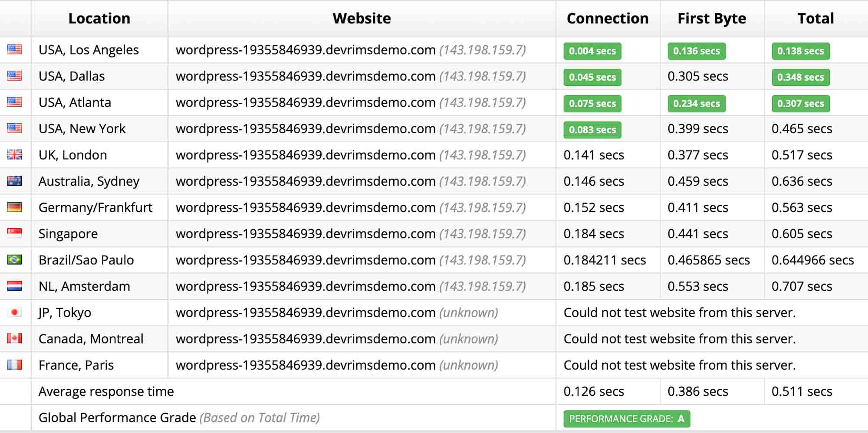Select the 0.004 secs connection badge
The width and height of the screenshot is (868, 433).
point(592,51)
